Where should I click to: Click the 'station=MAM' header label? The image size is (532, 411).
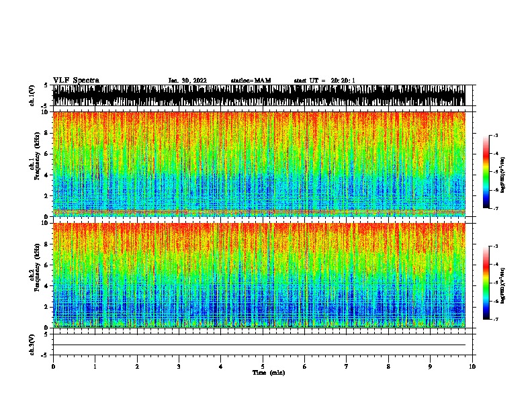pos(251,81)
